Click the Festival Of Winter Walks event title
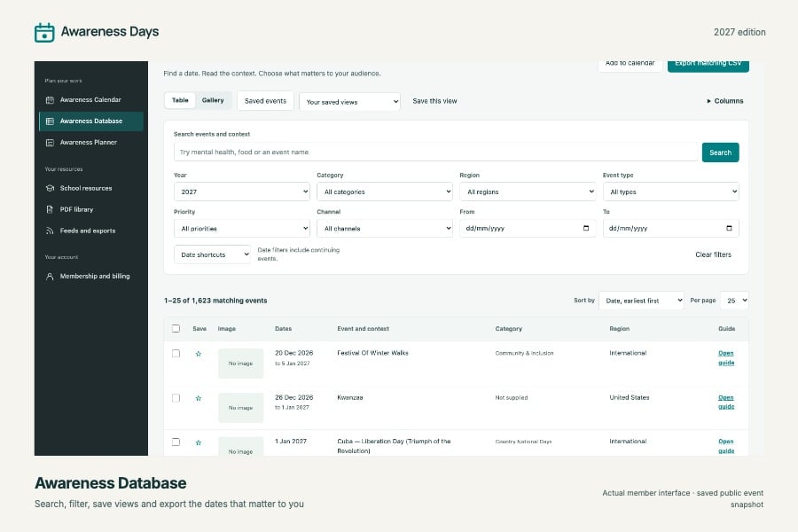798x532 pixels. (x=372, y=353)
